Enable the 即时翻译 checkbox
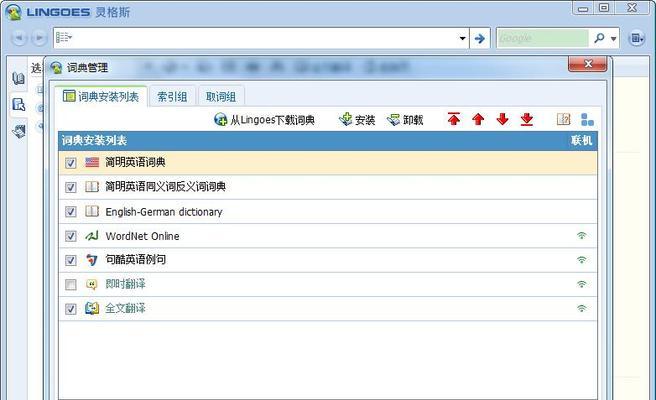Image resolution: width=656 pixels, height=400 pixels. tap(71, 285)
